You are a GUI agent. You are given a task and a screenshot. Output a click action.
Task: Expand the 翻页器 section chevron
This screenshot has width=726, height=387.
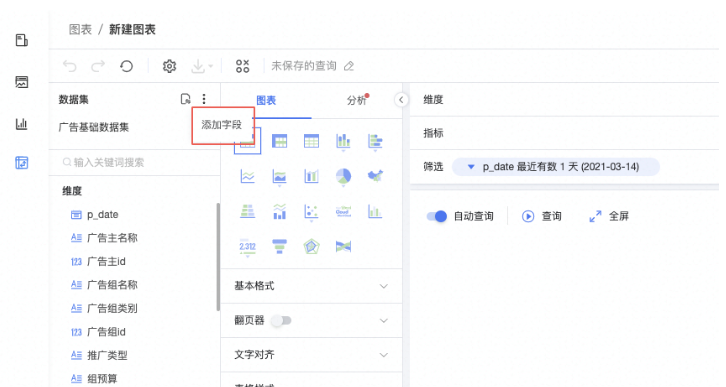coord(383,320)
